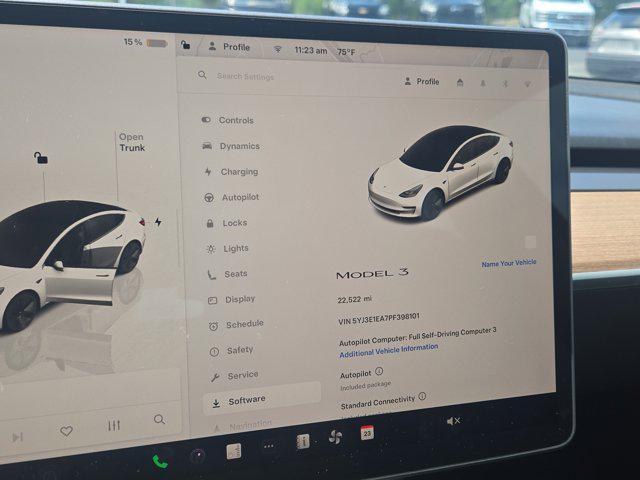Click the steering wheel Autopilot icon

209,198
